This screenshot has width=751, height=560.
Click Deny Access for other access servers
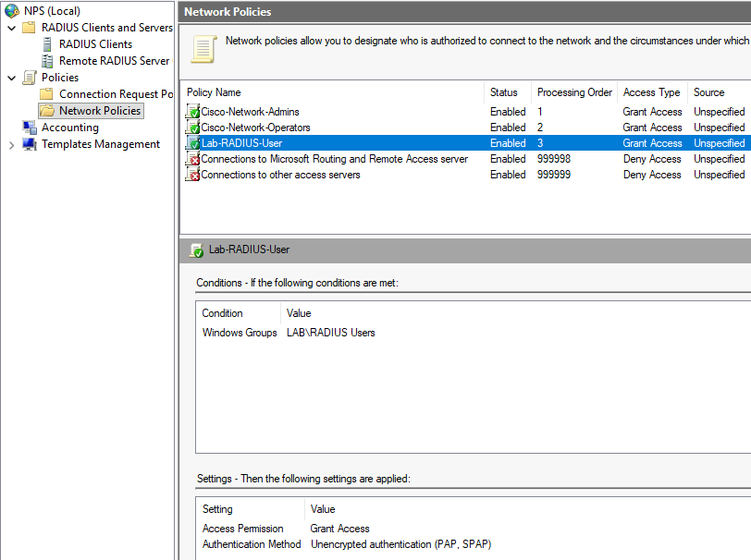(x=652, y=175)
